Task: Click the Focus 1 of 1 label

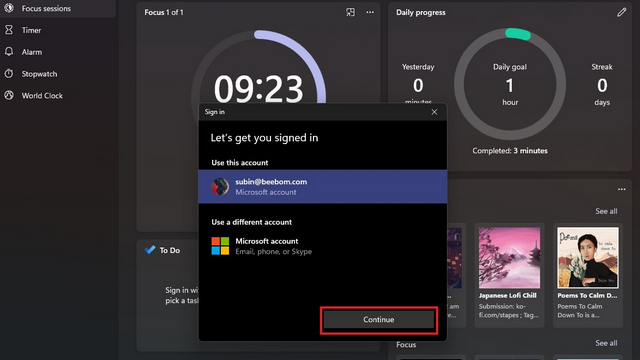Action: 164,12
